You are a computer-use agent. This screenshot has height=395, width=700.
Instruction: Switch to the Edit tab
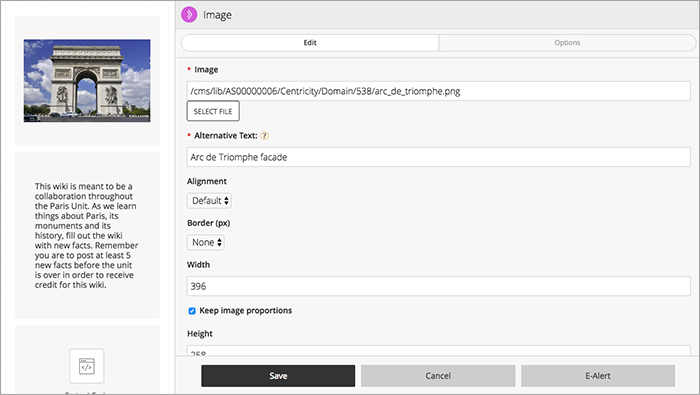click(x=310, y=43)
